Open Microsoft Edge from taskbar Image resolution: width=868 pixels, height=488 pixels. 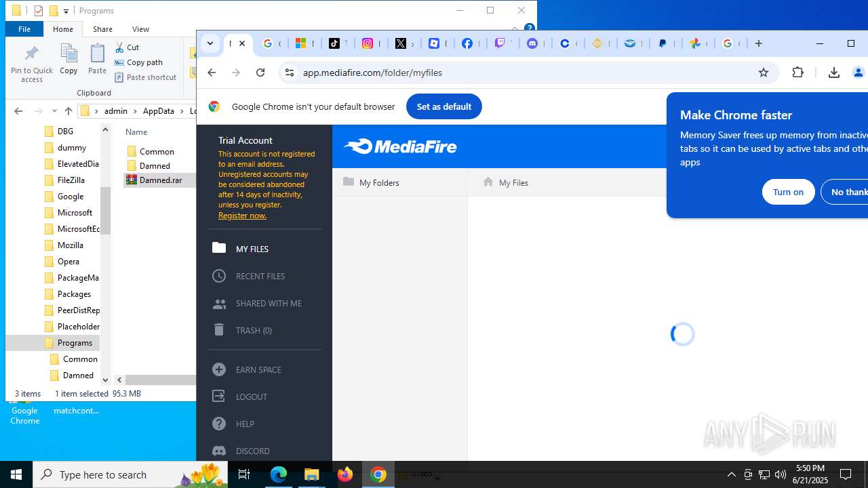pyautogui.click(x=279, y=474)
